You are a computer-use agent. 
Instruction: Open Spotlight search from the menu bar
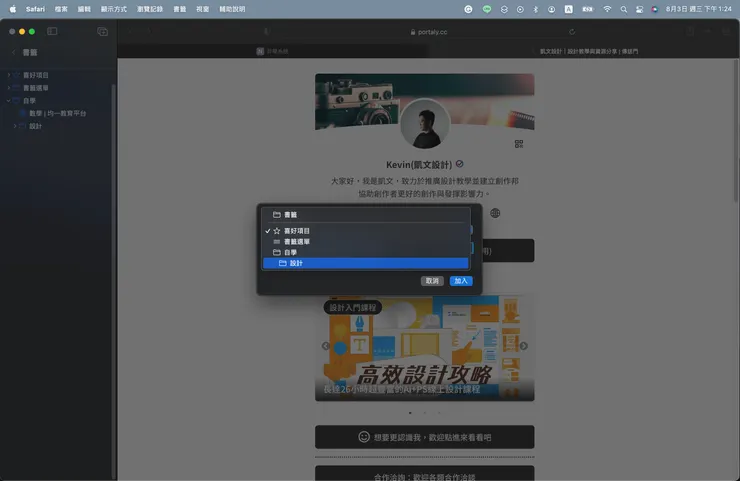(x=623, y=9)
